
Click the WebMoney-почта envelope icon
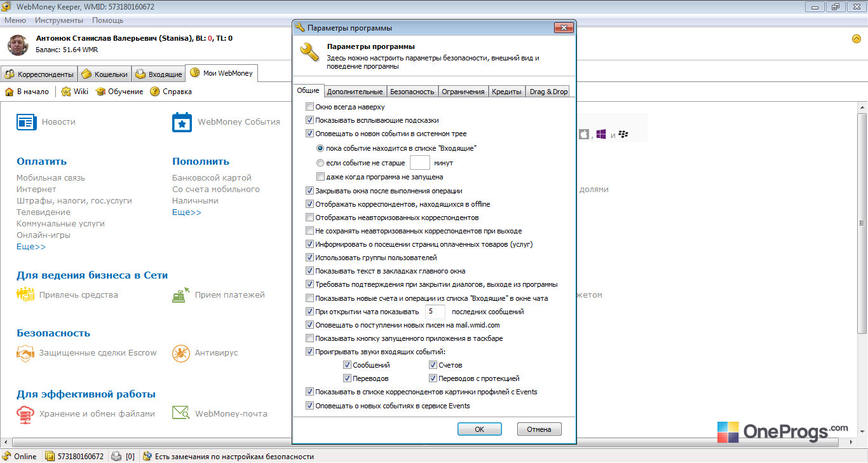coord(180,413)
